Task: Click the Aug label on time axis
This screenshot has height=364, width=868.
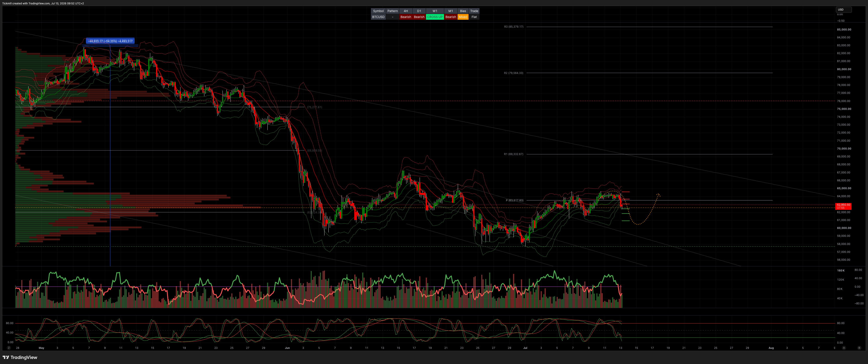Action: coord(771,348)
